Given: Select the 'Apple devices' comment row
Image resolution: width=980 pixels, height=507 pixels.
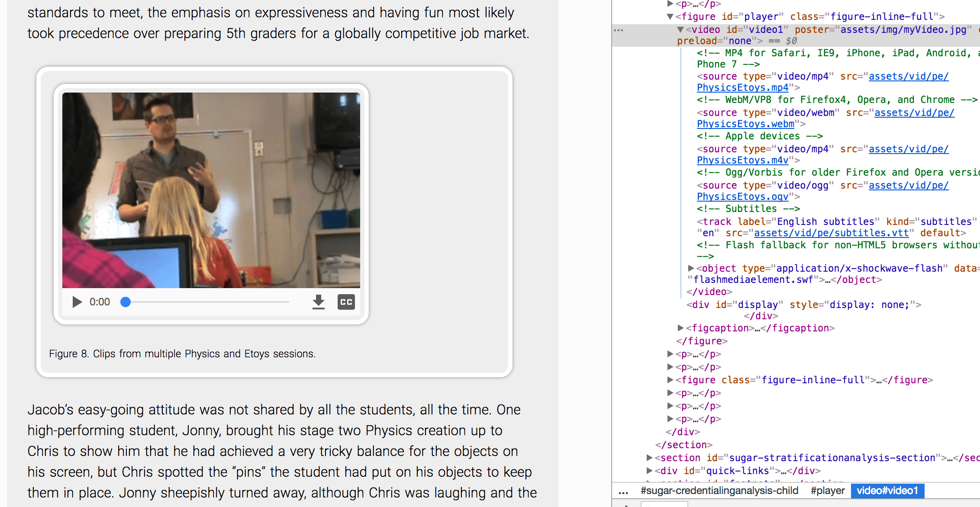Looking at the screenshot, I should [760, 136].
